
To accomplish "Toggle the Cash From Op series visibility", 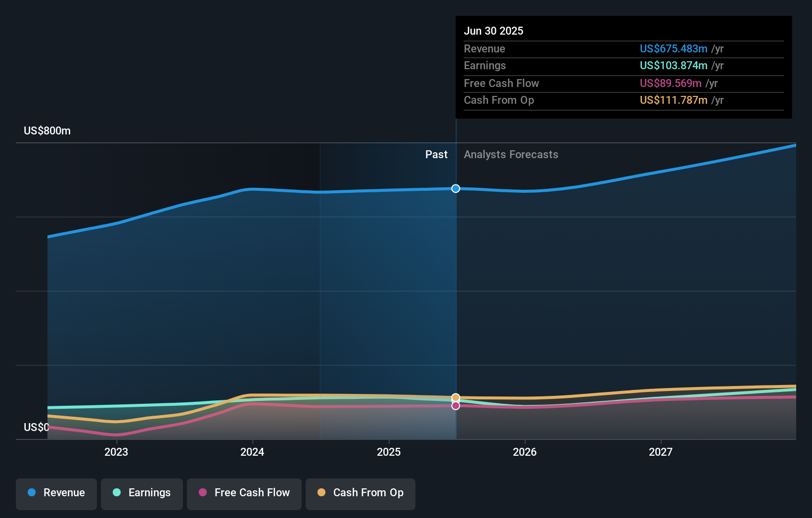I will 361,494.
